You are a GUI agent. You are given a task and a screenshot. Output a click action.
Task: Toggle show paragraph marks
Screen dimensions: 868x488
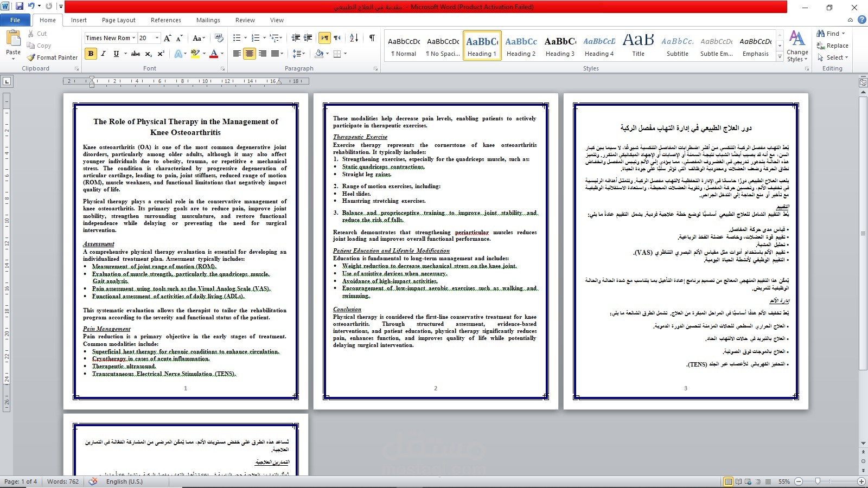372,38
